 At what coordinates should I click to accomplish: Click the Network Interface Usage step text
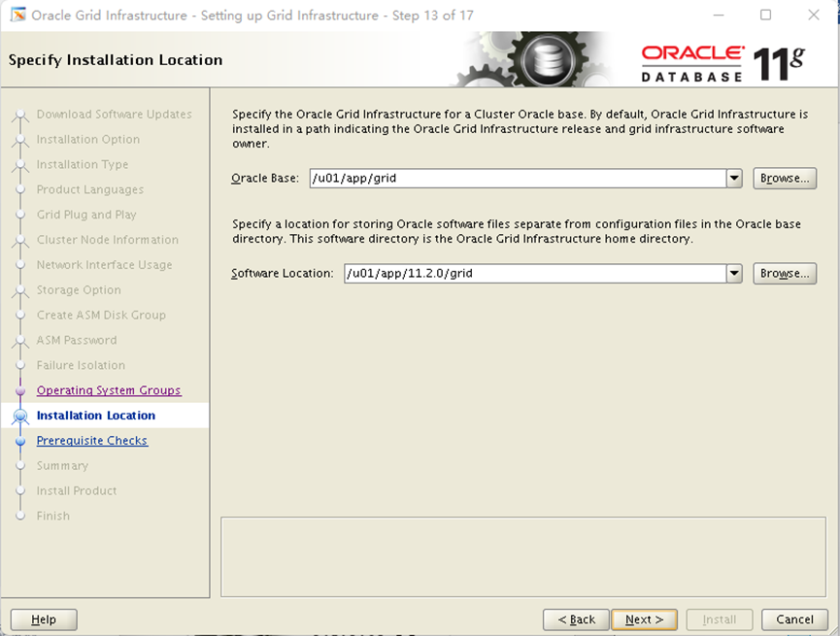point(105,265)
